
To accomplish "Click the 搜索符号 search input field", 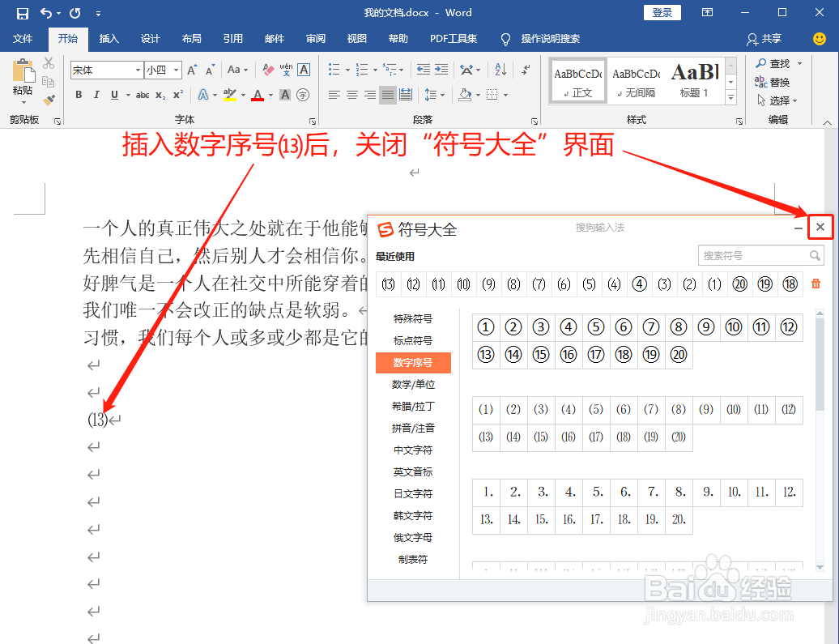I will coord(756,255).
